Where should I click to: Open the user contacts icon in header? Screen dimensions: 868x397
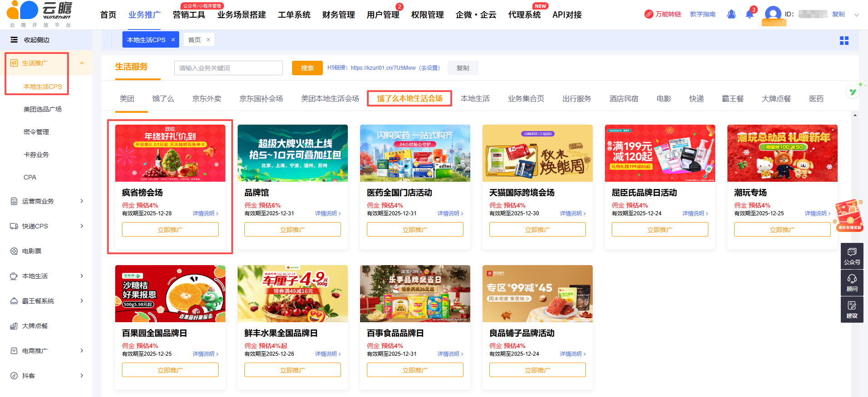click(731, 15)
